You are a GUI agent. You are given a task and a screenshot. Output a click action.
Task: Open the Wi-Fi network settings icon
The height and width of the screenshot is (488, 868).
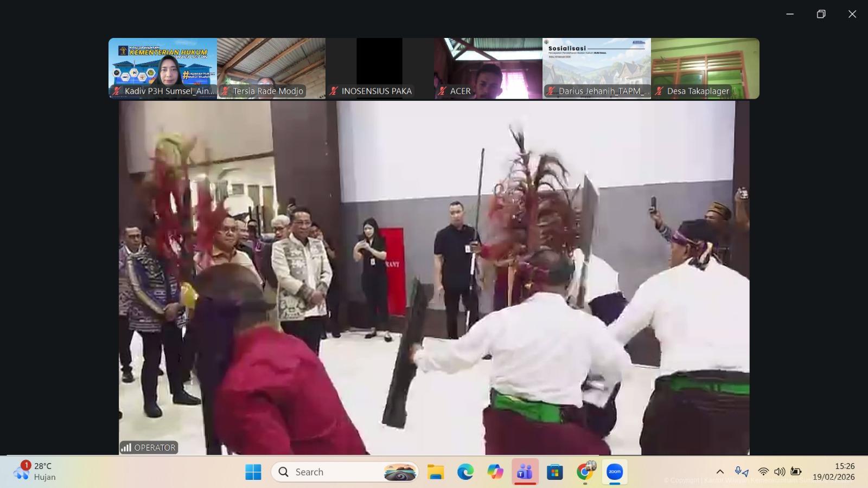coord(763,472)
